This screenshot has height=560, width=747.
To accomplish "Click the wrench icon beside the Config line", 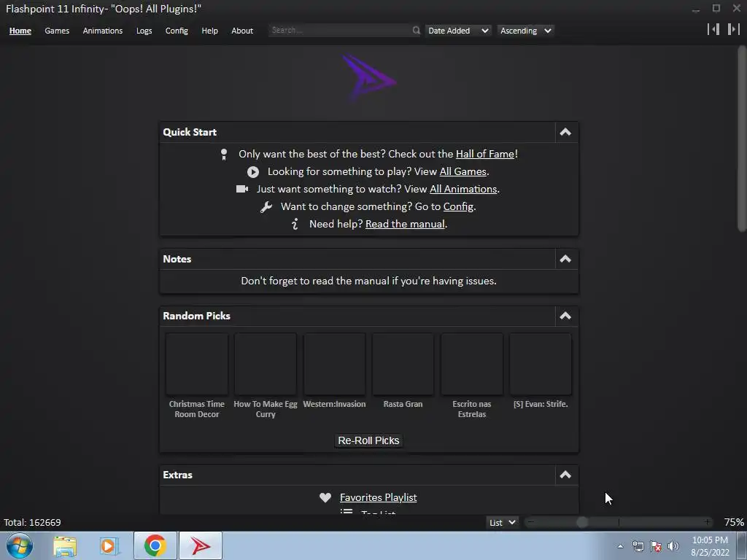I will pos(266,206).
